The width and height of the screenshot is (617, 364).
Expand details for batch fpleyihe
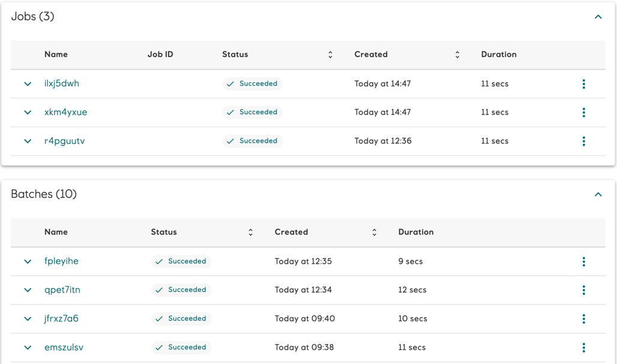27,261
